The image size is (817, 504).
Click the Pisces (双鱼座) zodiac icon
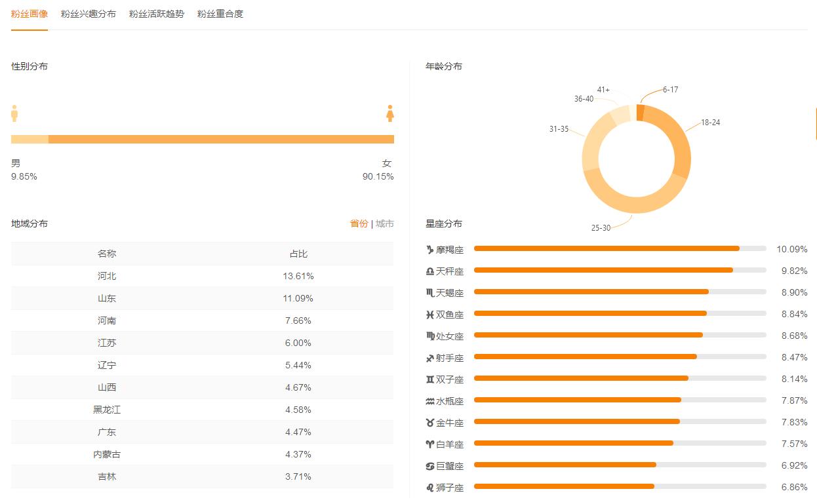point(430,315)
